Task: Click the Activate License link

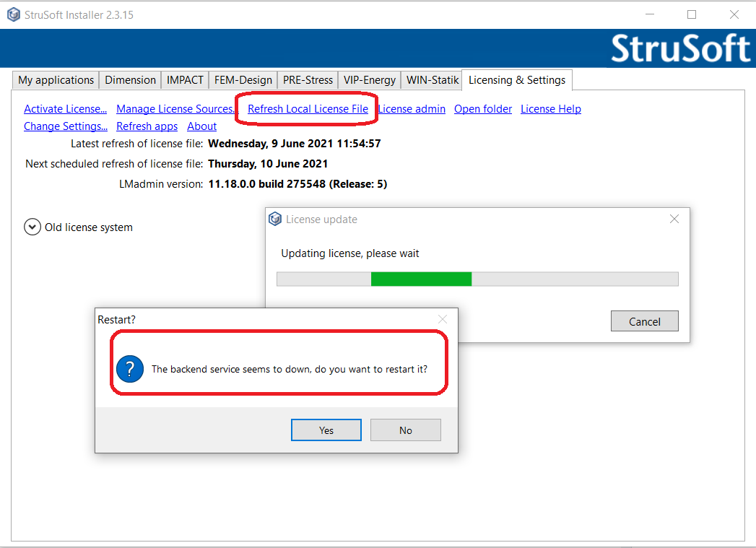Action: click(66, 109)
